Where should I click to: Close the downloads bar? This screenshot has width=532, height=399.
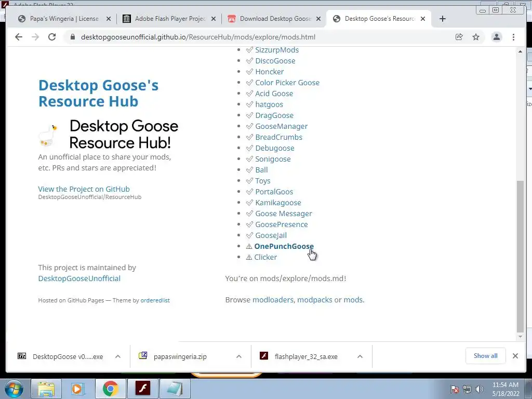[x=515, y=356]
